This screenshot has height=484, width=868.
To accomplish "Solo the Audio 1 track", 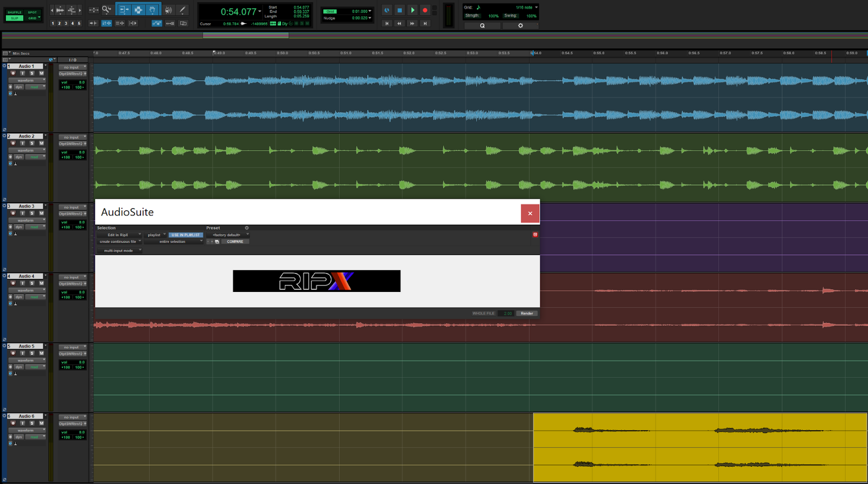I will tap(32, 73).
